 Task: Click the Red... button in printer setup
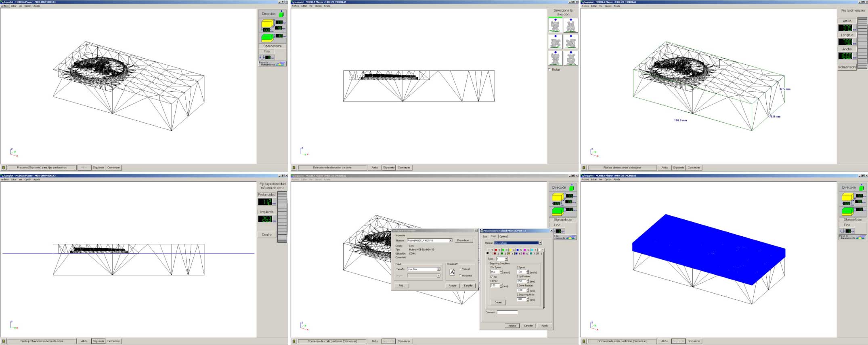point(401,286)
